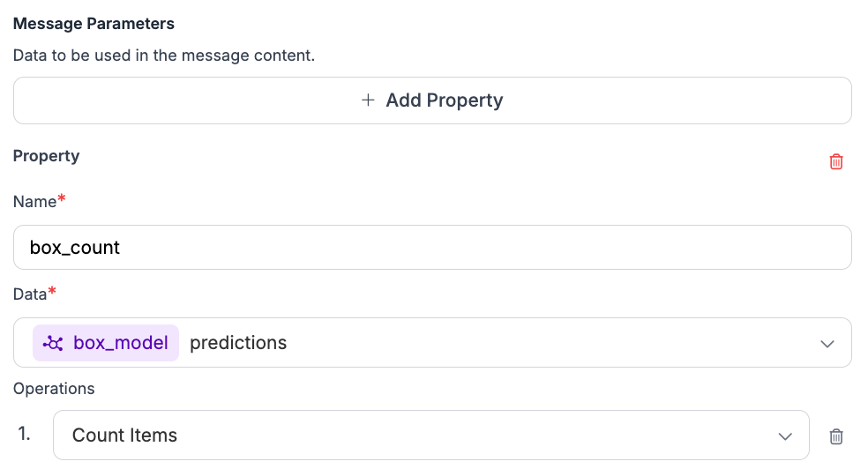
Task: Click the Message Parameters heading
Action: tap(94, 24)
